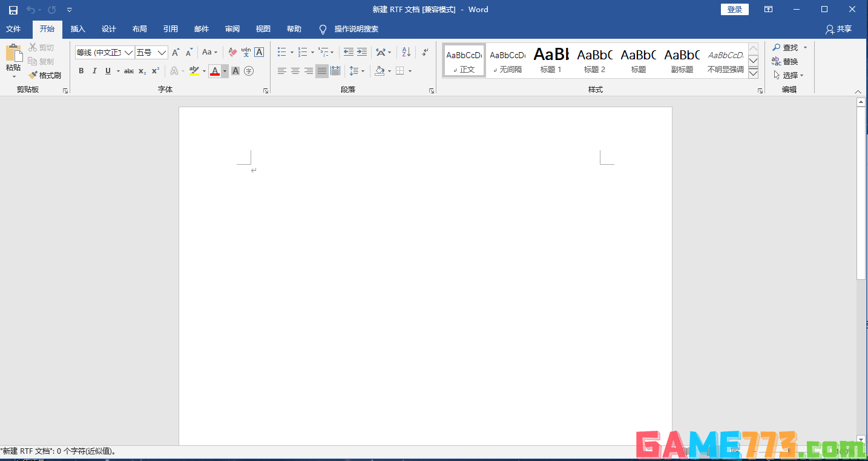The width and height of the screenshot is (868, 461).
Task: Open the font size dropdown (五号)
Action: point(162,53)
